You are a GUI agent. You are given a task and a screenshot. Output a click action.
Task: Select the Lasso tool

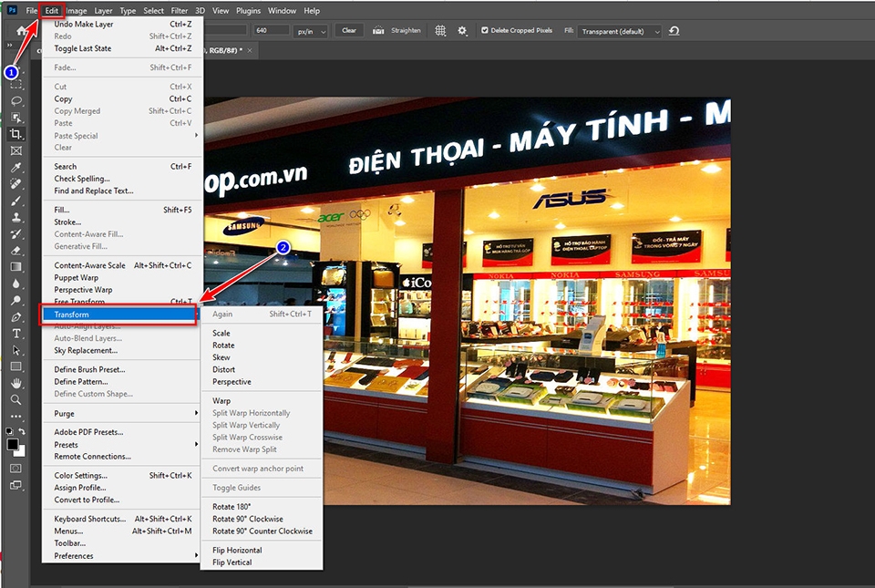pos(16,101)
